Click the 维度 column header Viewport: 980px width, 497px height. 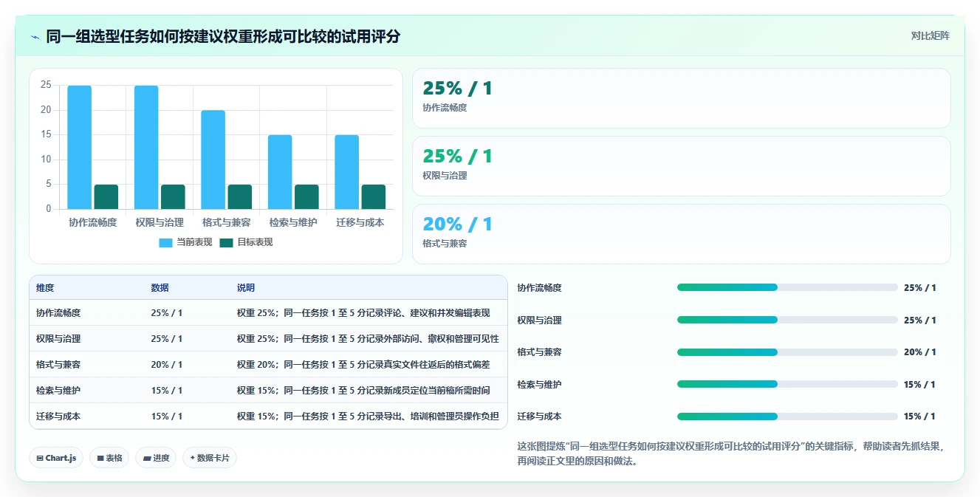pyautogui.click(x=45, y=288)
